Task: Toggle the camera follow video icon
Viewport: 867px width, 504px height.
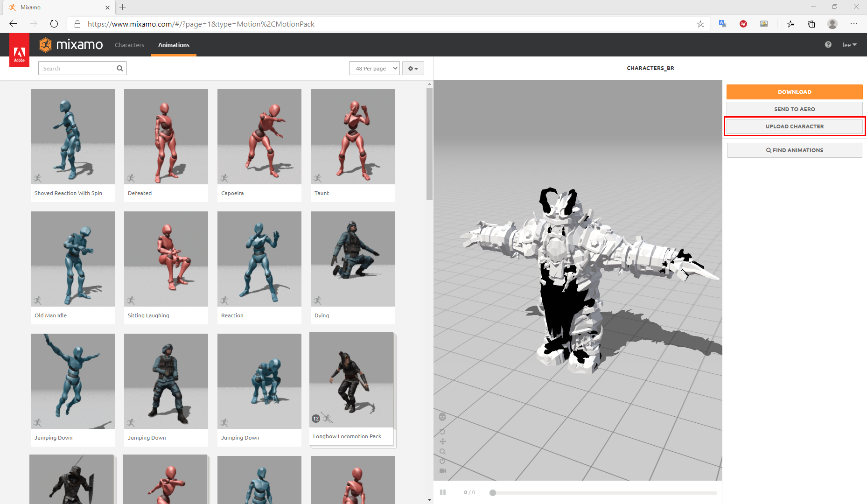Action: (443, 471)
